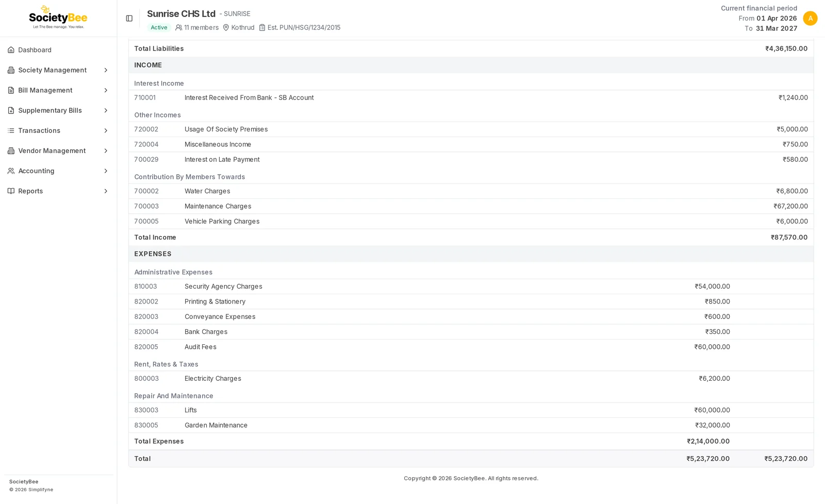Expand Bill Management chevron
Screen dimensions: 825x504
pyautogui.click(x=106, y=90)
